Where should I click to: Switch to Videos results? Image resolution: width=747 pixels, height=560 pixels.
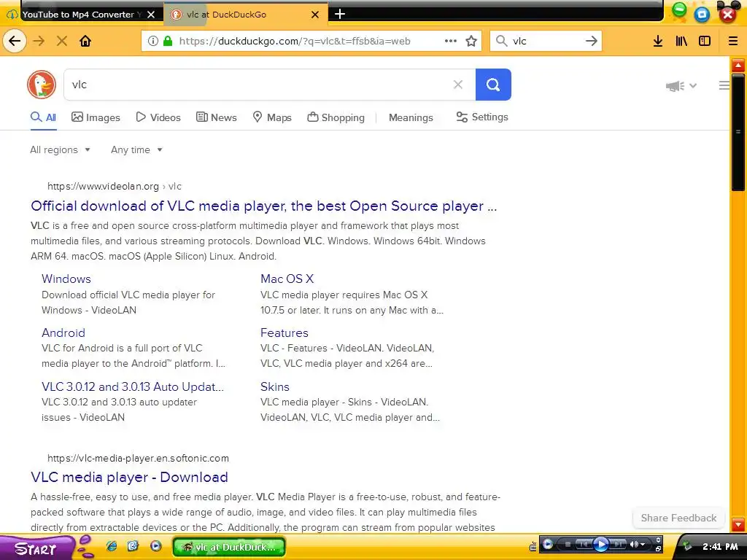[158, 117]
